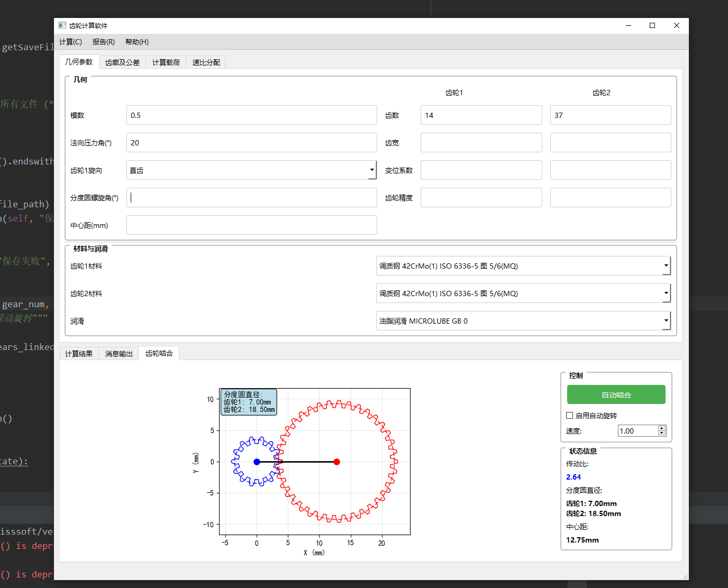The height and width of the screenshot is (588, 728).
Task: Enable the 启用自动旋转 checkbox
Action: click(x=570, y=416)
